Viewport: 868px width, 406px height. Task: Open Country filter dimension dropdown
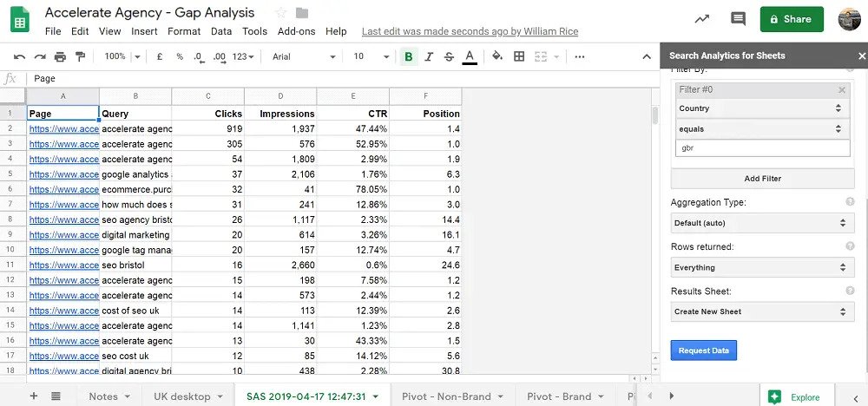(x=762, y=108)
